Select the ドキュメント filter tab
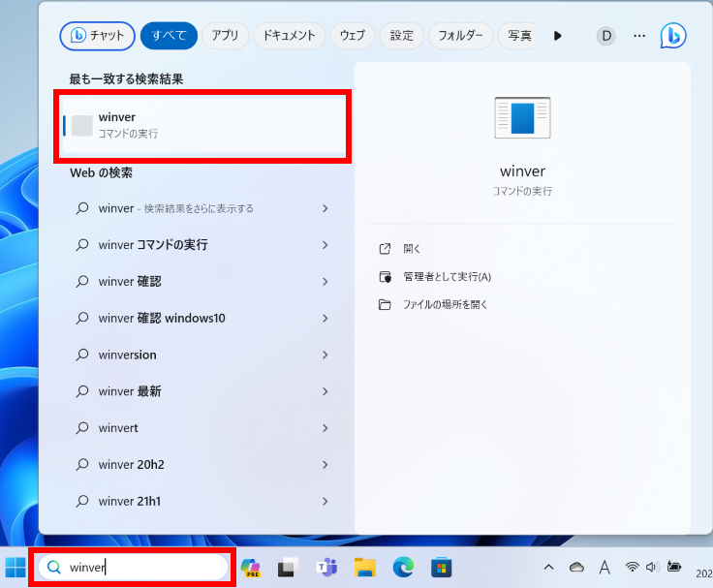Screen dimensions: 713x588 tap(289, 36)
